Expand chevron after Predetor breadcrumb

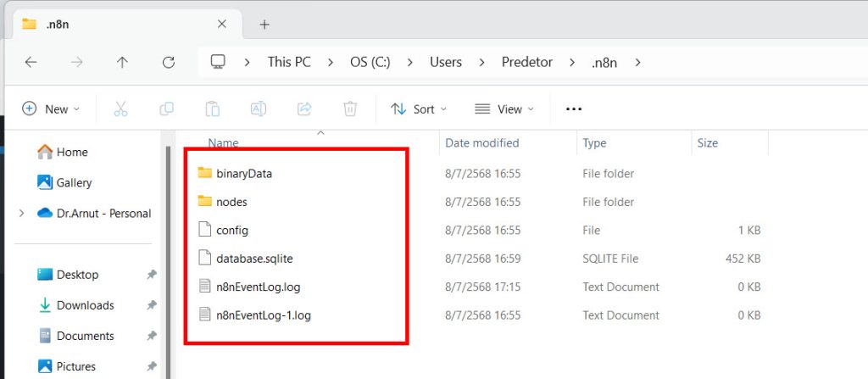tap(572, 62)
